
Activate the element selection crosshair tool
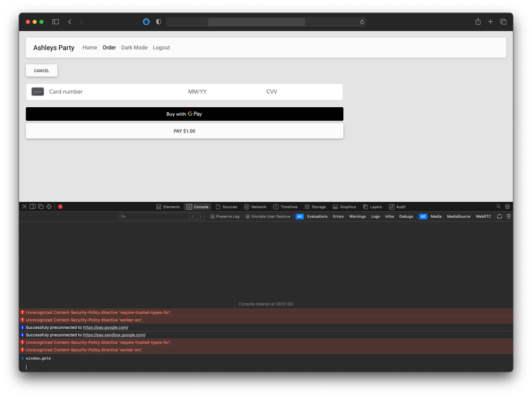(x=49, y=207)
